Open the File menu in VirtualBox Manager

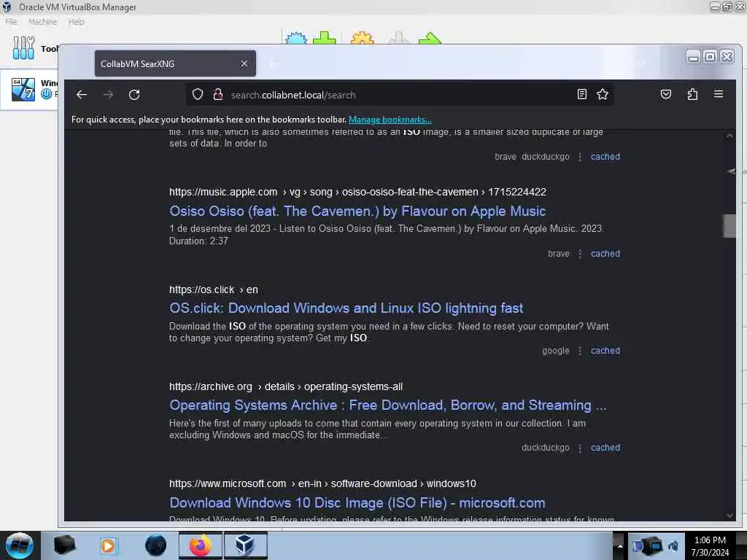pos(11,22)
